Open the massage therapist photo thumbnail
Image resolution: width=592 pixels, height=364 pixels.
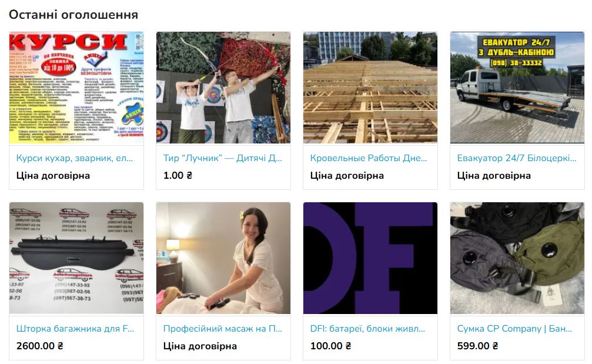[223, 258]
